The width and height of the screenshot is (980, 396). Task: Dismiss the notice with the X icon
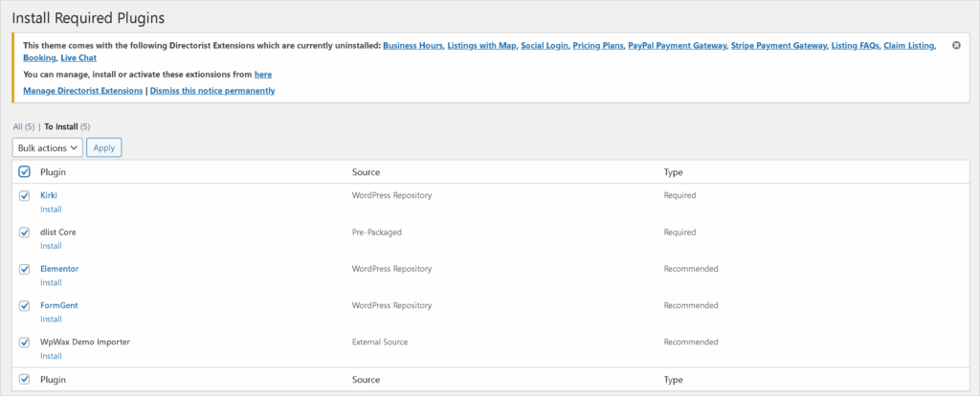956,45
